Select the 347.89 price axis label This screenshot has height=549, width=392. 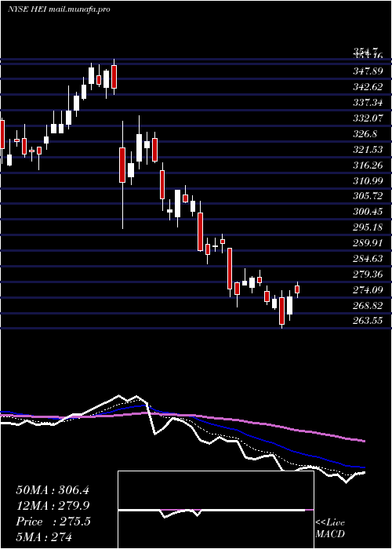[368, 72]
